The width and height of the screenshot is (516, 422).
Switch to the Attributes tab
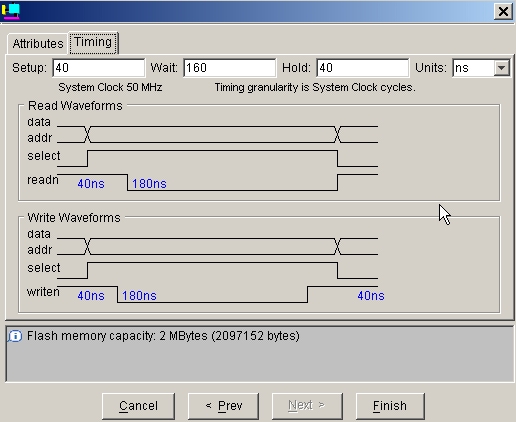[x=38, y=44]
